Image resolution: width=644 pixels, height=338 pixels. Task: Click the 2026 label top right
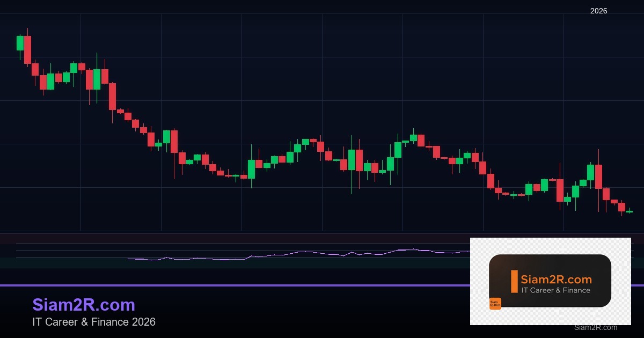(x=598, y=11)
